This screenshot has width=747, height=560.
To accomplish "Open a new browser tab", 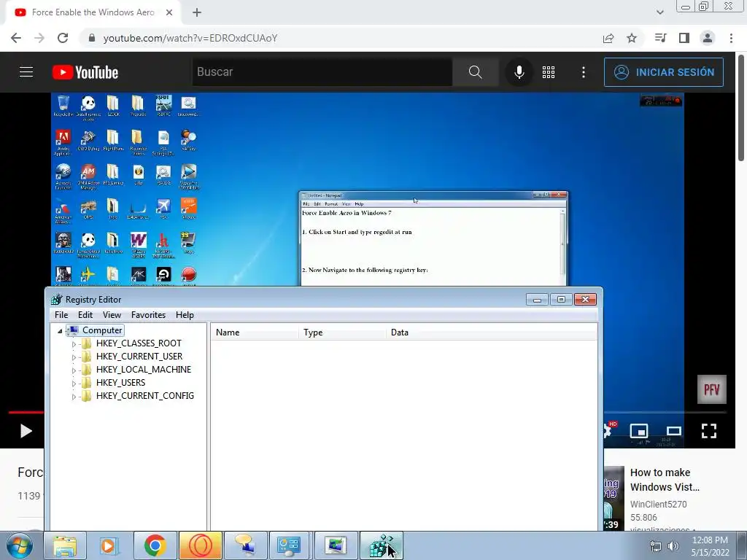I will click(197, 12).
